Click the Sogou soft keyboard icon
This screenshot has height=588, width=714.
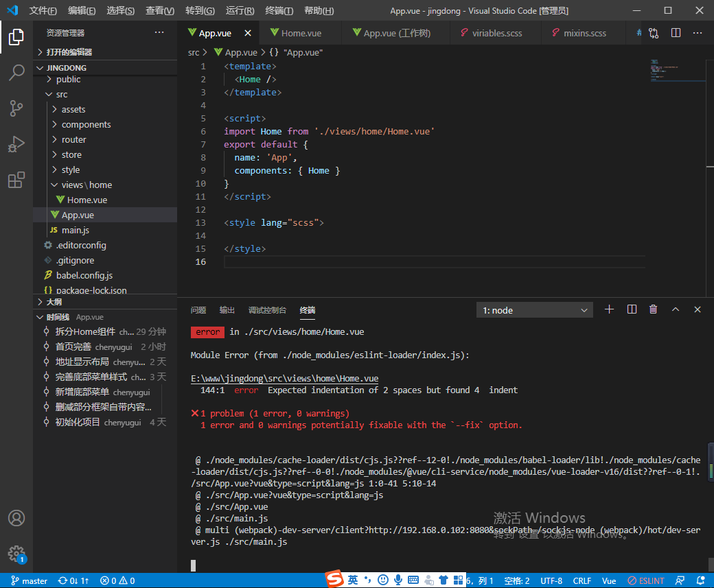tap(413, 580)
